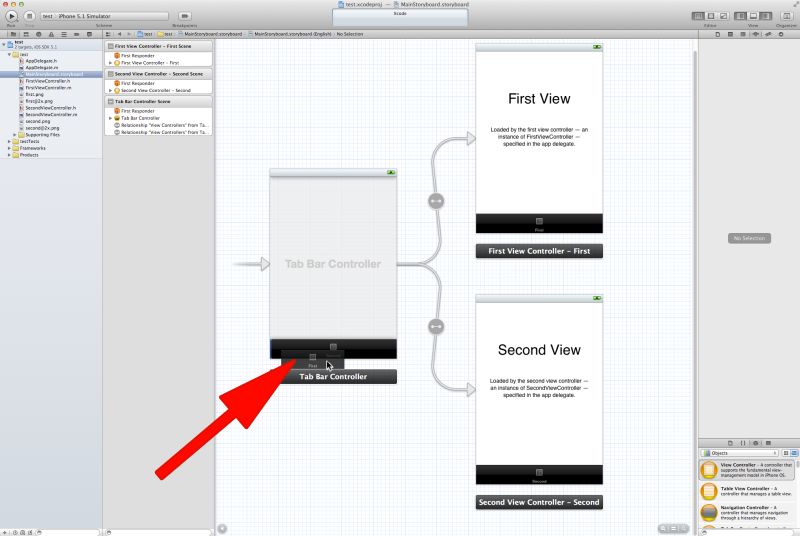Open the File inspector in Utilities
Screen dimensions: 800x536
[x=718, y=34]
